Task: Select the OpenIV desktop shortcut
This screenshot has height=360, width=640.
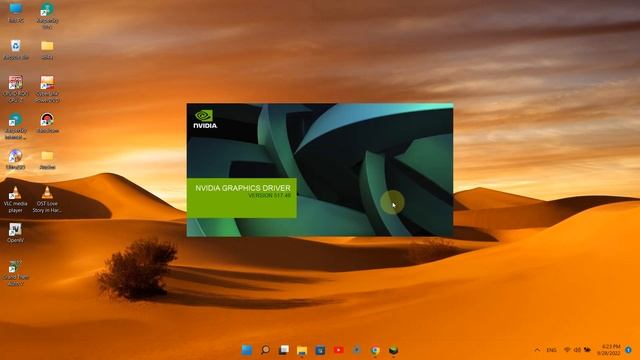Action: [x=16, y=233]
